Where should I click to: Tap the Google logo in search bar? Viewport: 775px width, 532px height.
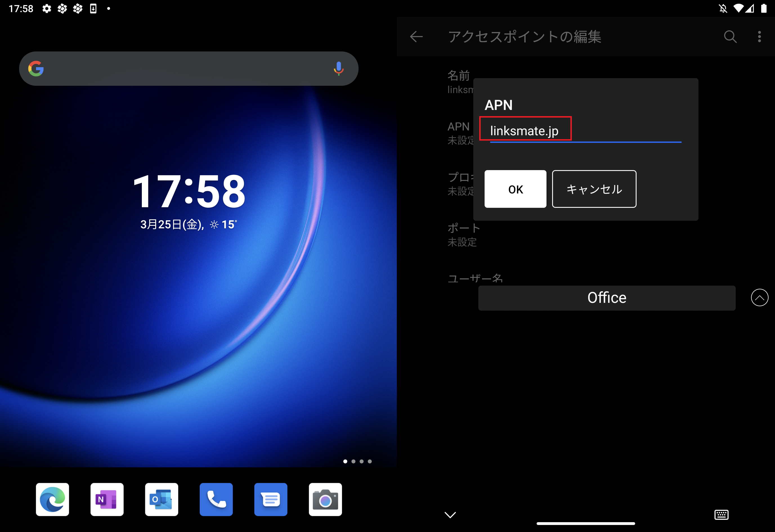tap(36, 69)
